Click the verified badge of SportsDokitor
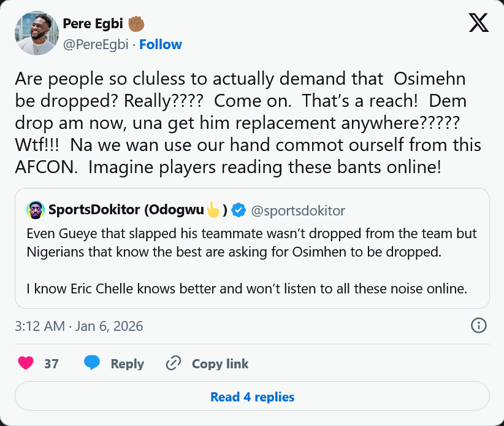 (x=239, y=211)
